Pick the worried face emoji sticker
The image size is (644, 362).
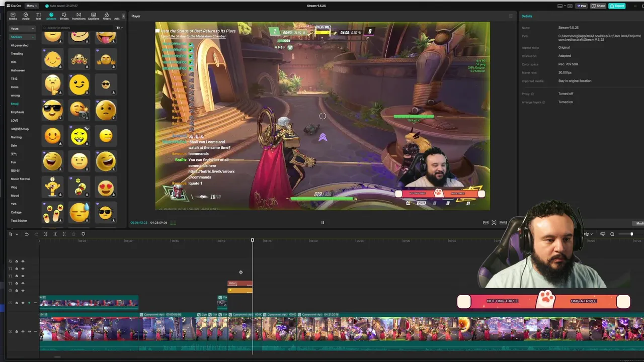click(x=106, y=110)
